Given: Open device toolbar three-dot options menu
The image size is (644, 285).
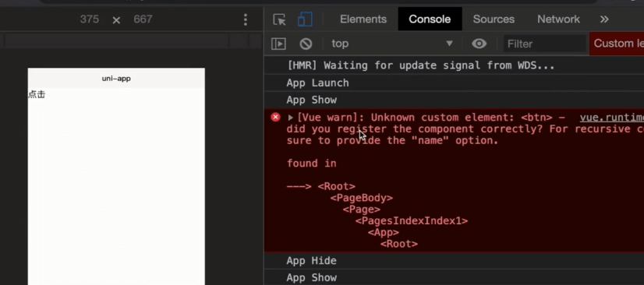Looking at the screenshot, I should pos(245,19).
